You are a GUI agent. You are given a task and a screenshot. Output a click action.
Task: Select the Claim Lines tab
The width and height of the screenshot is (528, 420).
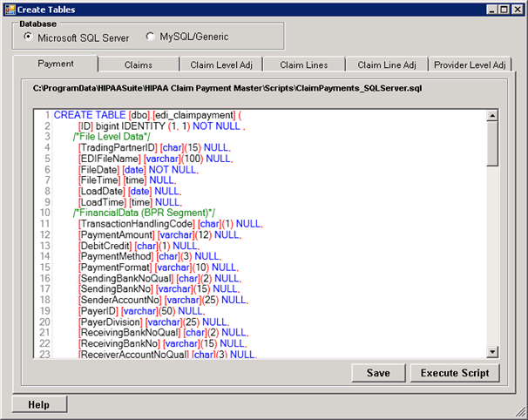[x=302, y=64]
